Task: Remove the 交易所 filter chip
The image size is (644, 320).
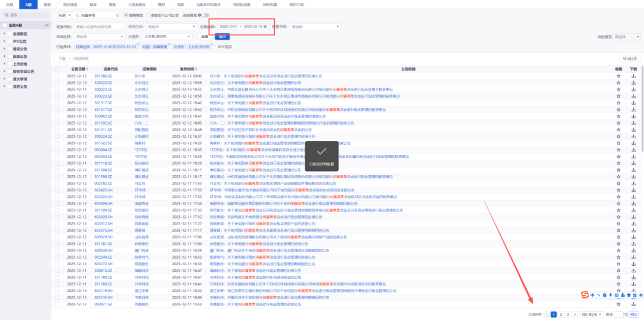Action: (212, 44)
